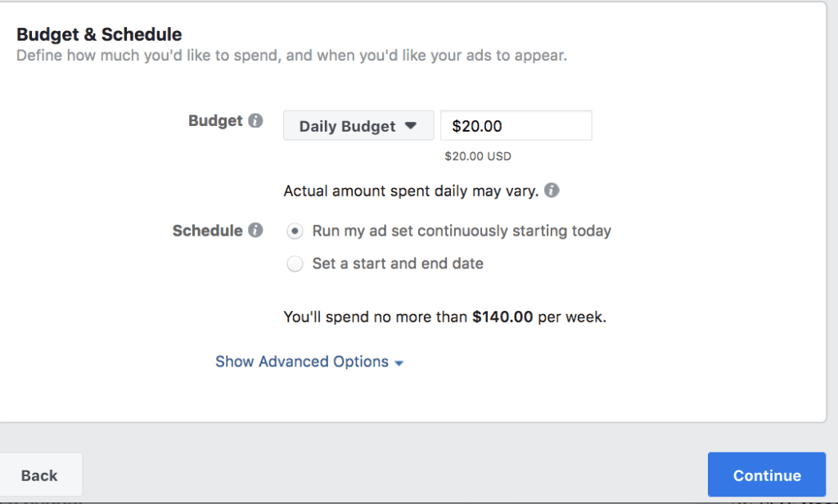Expand the arrow next to Show Advanced Options
The image size is (838, 504).
(x=399, y=362)
